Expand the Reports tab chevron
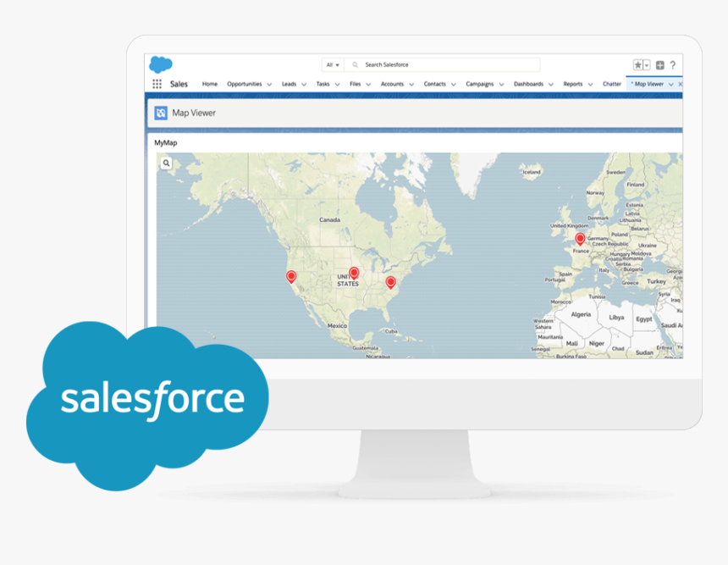This screenshot has width=728, height=565. coord(591,85)
